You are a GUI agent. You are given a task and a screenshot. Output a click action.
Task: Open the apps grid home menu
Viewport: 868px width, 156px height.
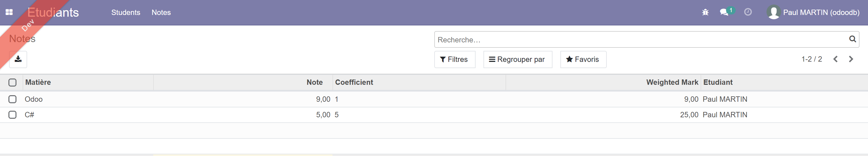point(9,12)
